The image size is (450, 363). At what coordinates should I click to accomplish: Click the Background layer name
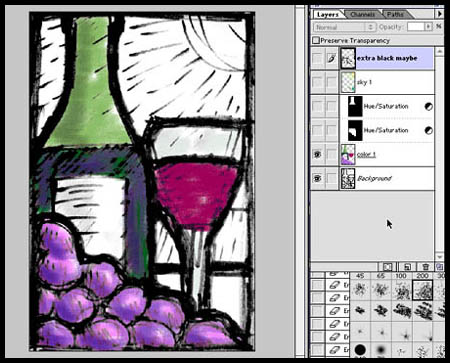pos(374,178)
